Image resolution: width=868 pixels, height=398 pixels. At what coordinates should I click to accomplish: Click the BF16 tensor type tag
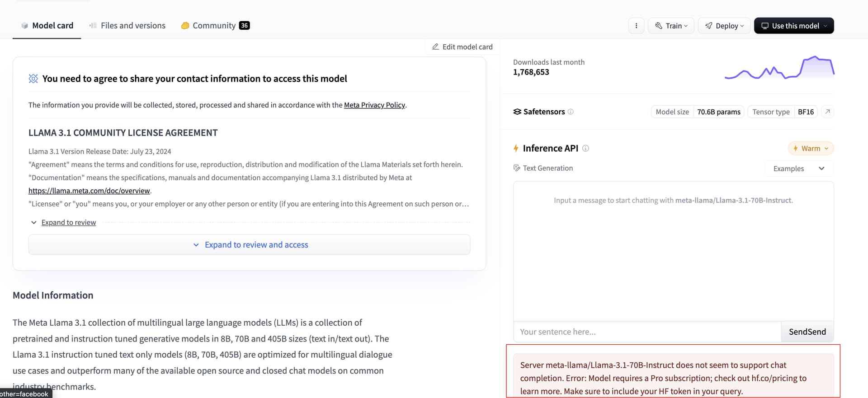pos(806,112)
